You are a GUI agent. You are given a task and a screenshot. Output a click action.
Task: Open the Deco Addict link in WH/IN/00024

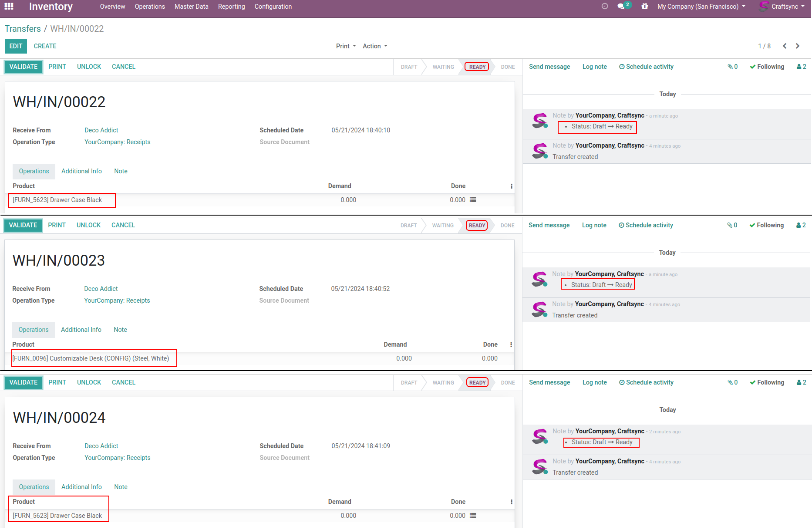pos(101,446)
